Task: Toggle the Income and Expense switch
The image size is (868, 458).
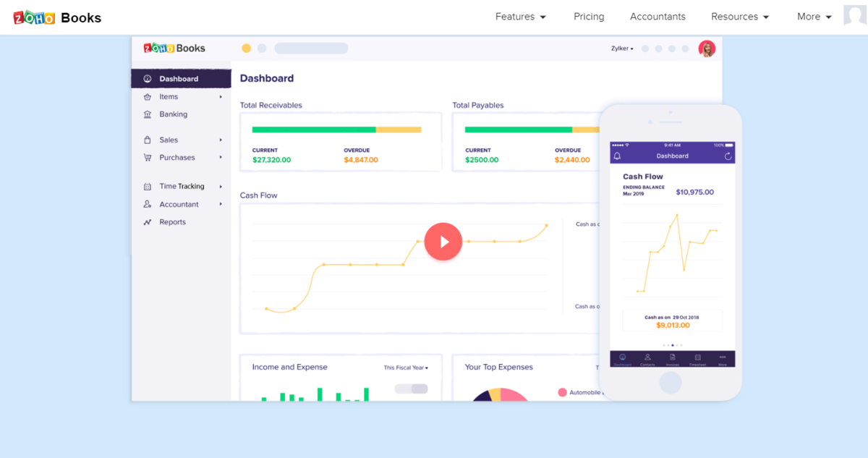Action: point(412,389)
